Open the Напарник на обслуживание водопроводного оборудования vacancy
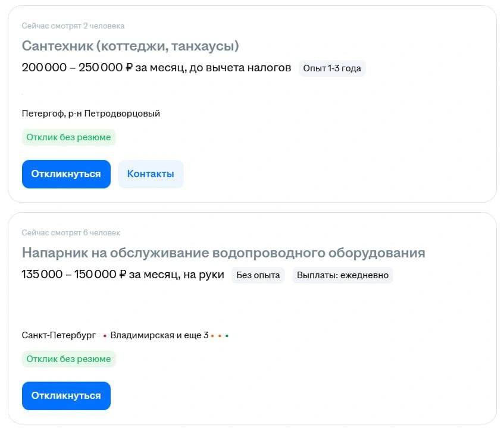 pyautogui.click(x=223, y=253)
